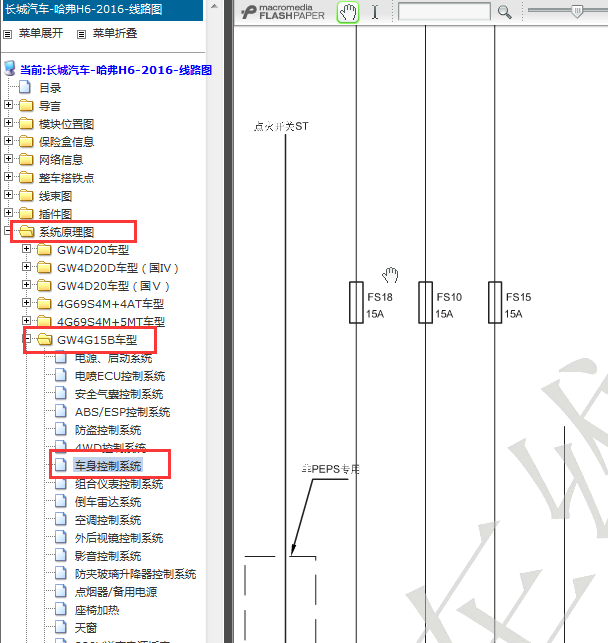Click the FlashPaper search input field
Screen dimensions: 608x643
coord(444,11)
